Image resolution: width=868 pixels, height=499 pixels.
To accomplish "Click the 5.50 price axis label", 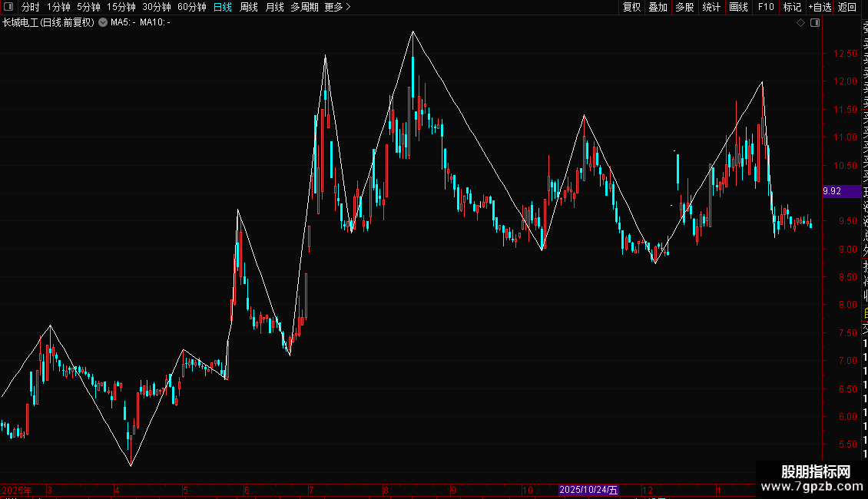I will pyautogui.click(x=847, y=444).
